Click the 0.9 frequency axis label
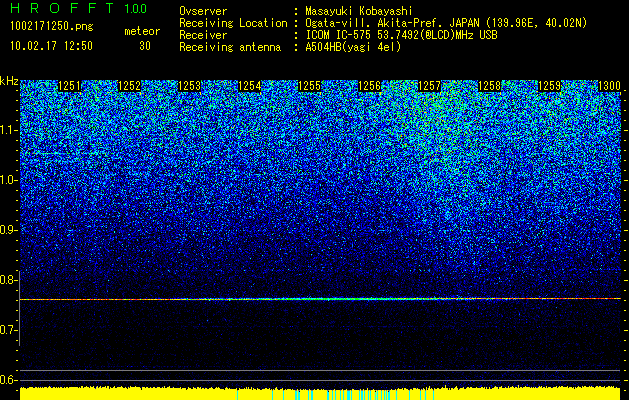This screenshot has height=400, width=629. click(x=7, y=230)
